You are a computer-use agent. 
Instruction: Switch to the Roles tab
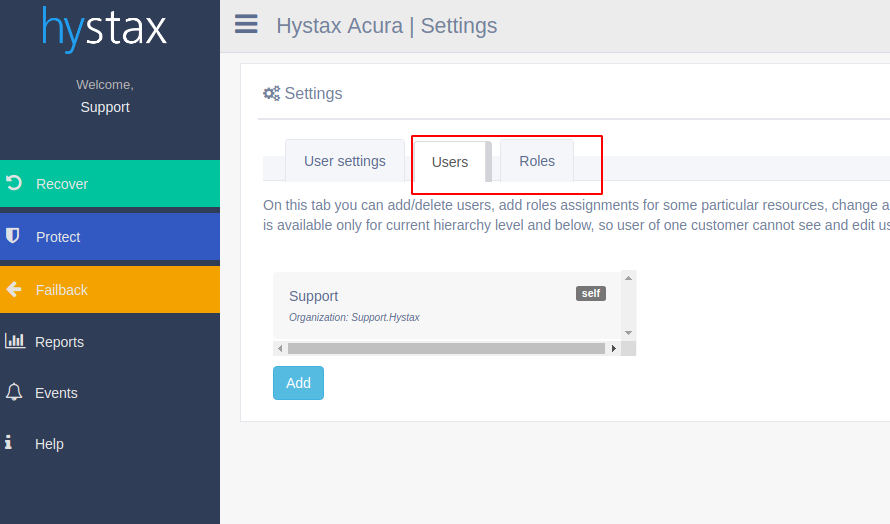537,161
